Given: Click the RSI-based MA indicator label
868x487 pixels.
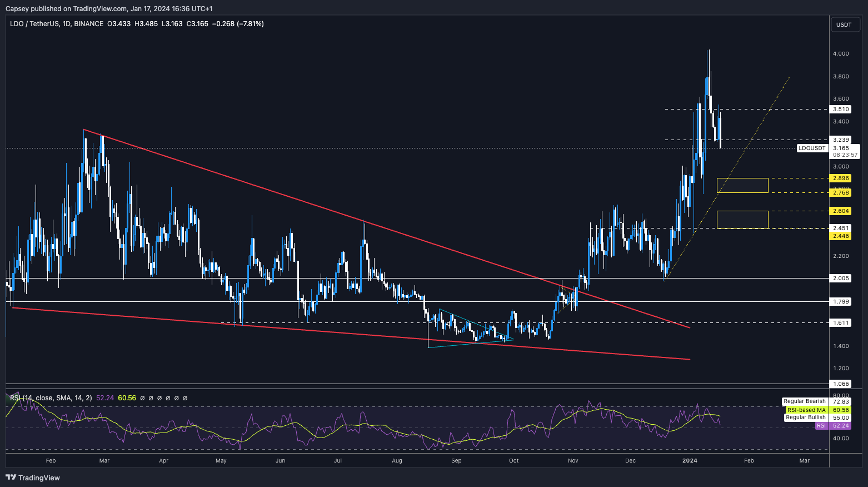Looking at the screenshot, I should 806,410.
